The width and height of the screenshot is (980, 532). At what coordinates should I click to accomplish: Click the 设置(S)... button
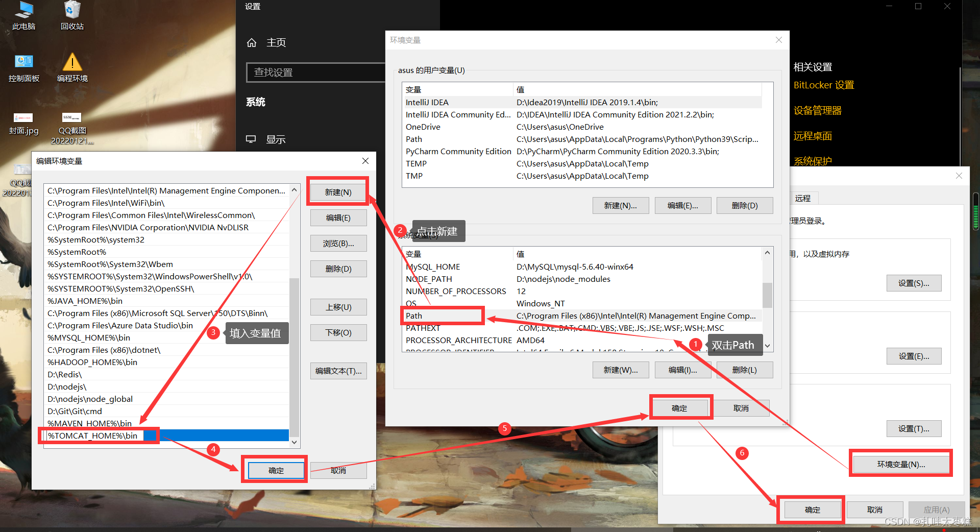[914, 283]
